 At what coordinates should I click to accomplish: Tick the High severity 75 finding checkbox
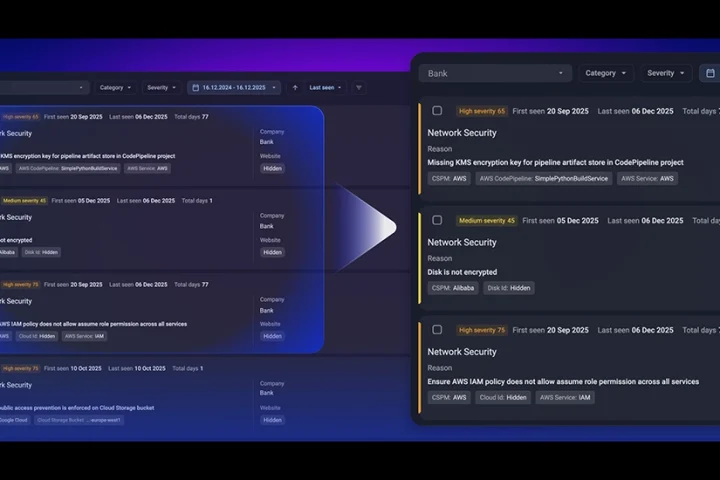[x=437, y=330]
